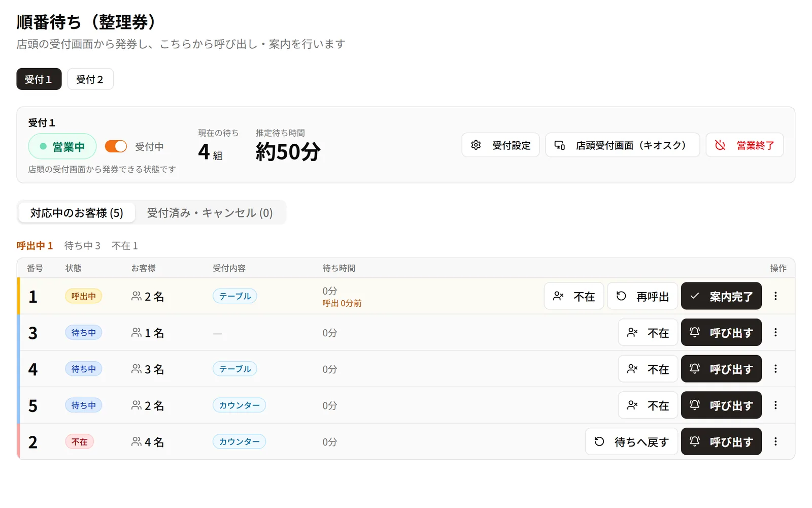Click the 不在 1 summary count
Image resolution: width=812 pixels, height=508 pixels.
[125, 246]
